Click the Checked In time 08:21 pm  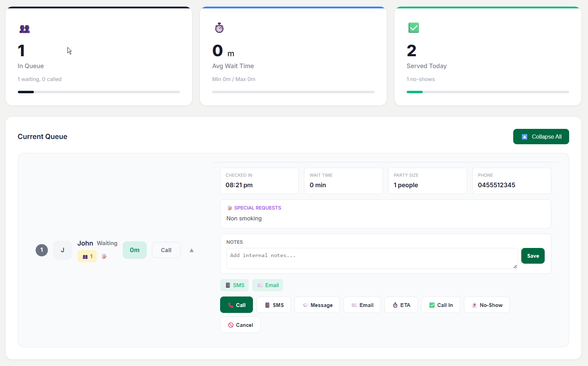pos(239,185)
